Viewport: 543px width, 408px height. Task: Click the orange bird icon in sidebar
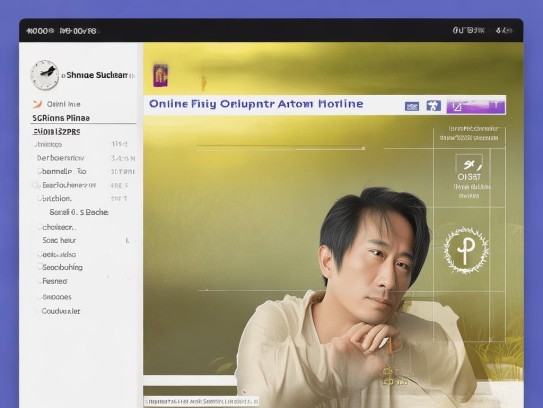point(37,104)
